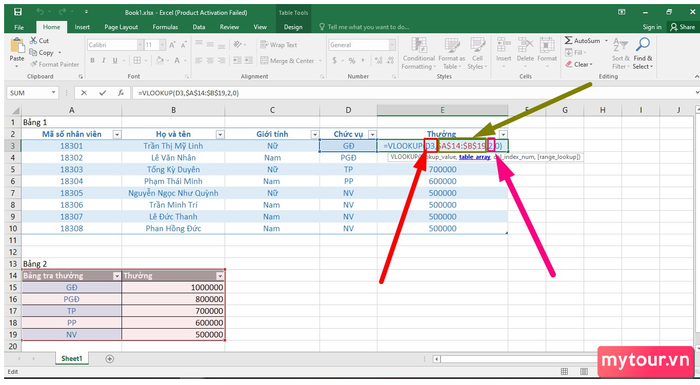Open filter dropdown for Giới tính

(315, 134)
